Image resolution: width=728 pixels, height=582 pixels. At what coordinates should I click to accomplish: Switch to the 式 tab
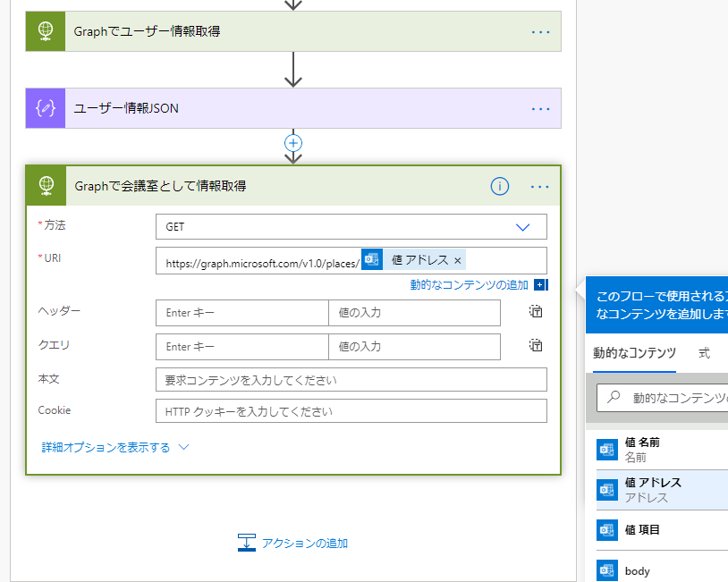tap(704, 353)
